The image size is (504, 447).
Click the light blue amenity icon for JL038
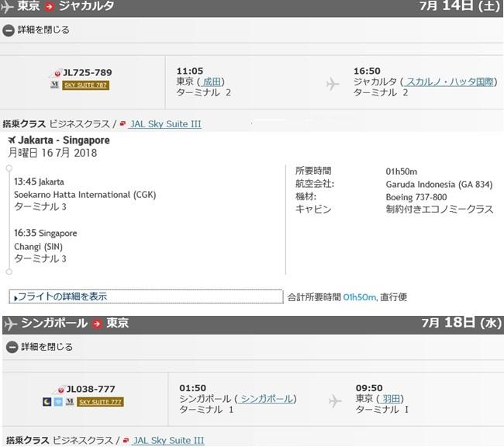pos(58,402)
